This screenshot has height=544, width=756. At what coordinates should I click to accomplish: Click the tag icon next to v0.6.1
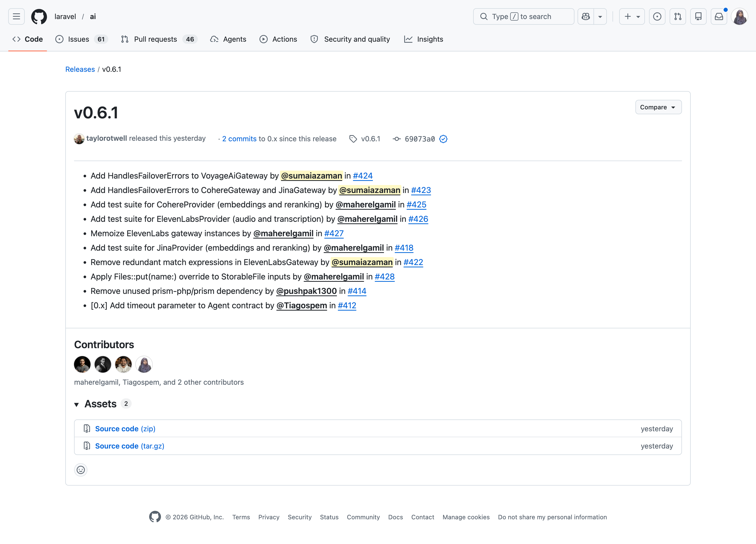[353, 139]
